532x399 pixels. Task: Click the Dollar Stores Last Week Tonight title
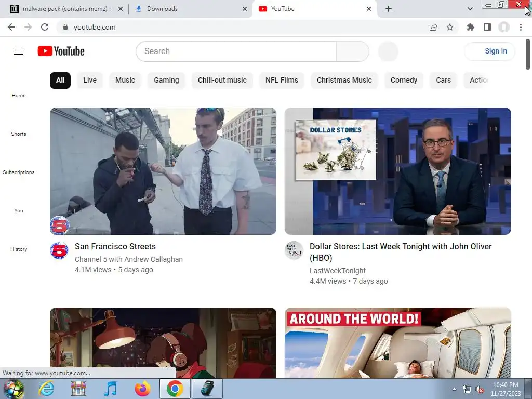point(401,252)
